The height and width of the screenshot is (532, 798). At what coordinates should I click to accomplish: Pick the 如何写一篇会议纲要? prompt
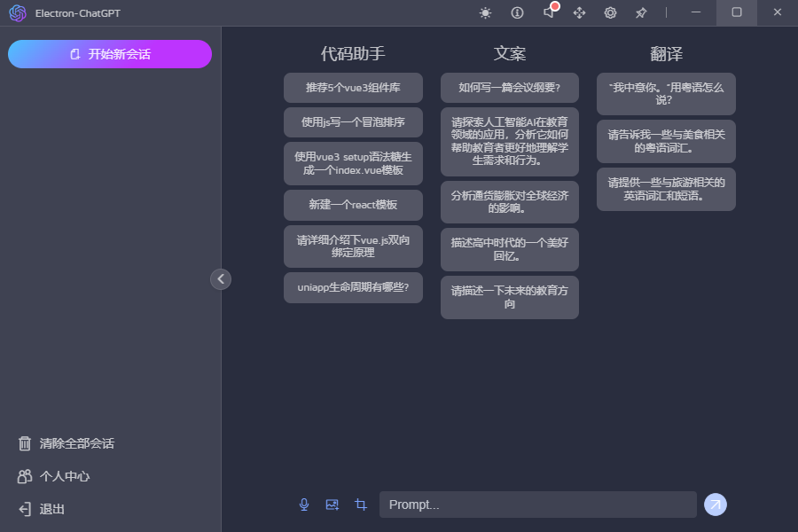click(509, 88)
